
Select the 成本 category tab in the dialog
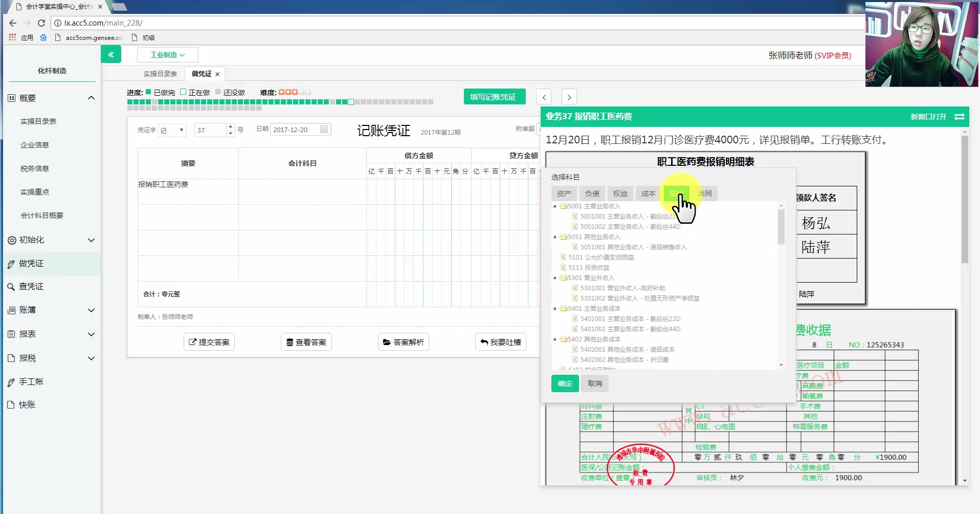click(x=648, y=194)
